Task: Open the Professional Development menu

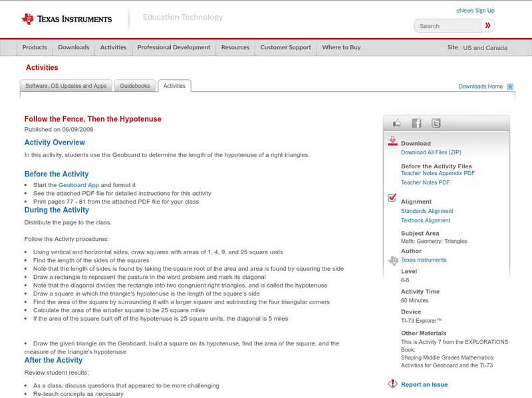Action: (x=174, y=48)
